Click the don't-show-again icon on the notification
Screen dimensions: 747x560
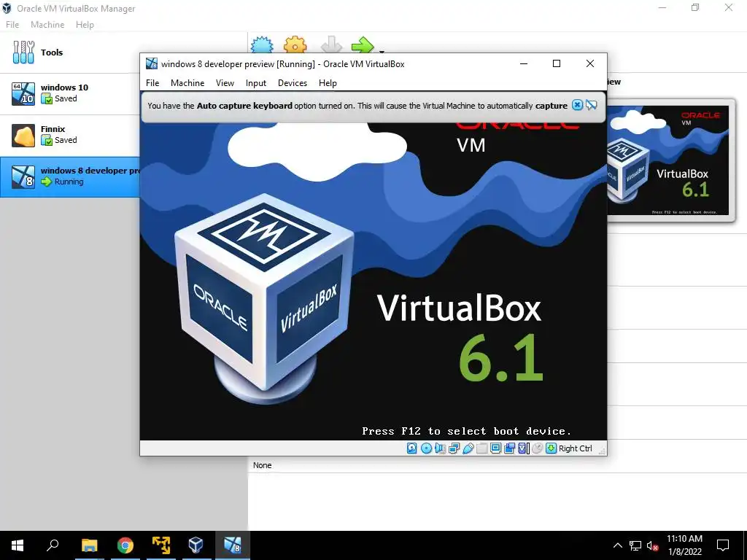591,105
